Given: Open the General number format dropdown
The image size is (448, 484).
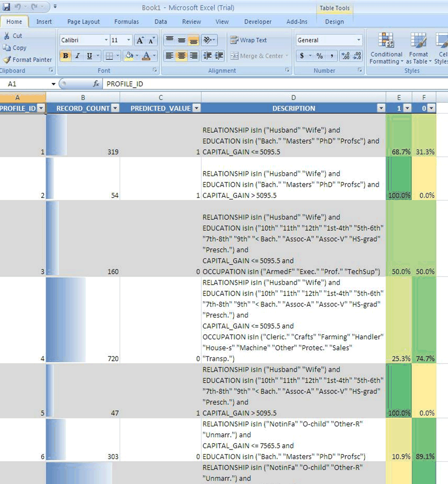Looking at the screenshot, I should pyautogui.click(x=358, y=41).
